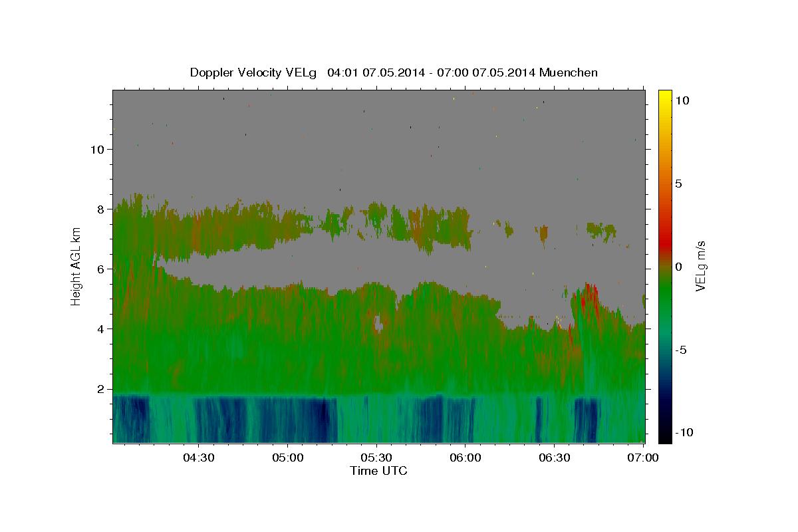Click the '04:30' time tick label
This screenshot has height=532, width=798.
198,458
